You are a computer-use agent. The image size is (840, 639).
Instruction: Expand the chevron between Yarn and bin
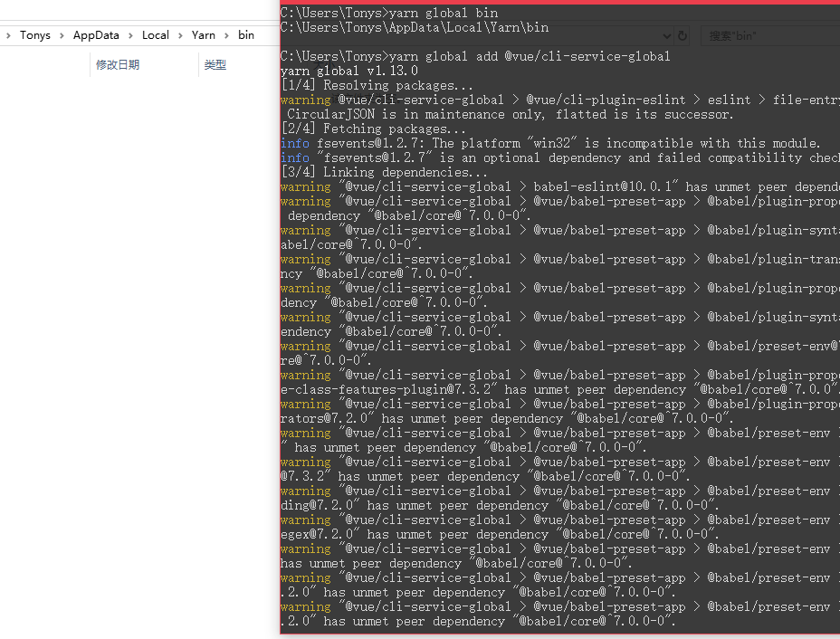[x=226, y=35]
